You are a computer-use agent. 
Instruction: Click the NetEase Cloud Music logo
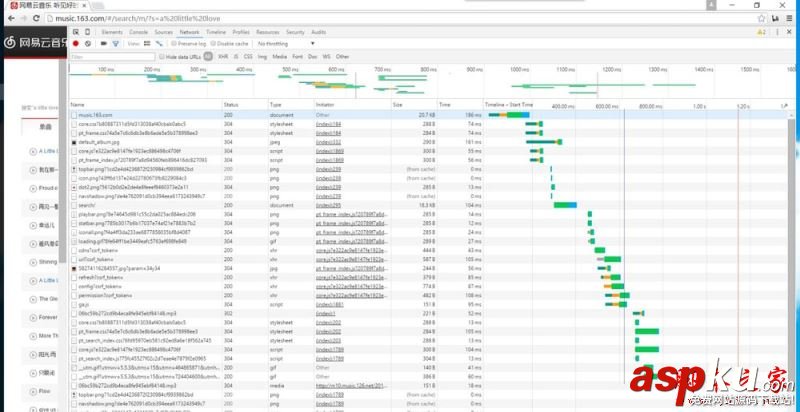click(36, 42)
